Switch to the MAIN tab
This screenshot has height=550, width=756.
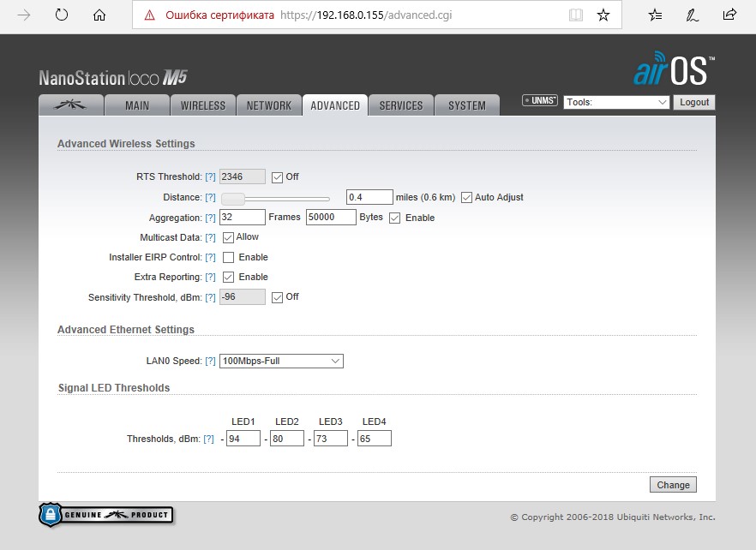coord(137,105)
